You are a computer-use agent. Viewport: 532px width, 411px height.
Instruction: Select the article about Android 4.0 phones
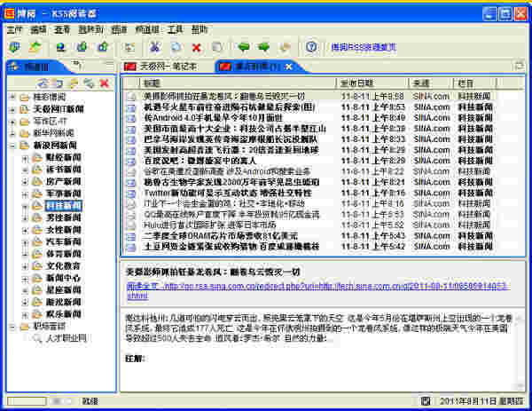pyautogui.click(x=323, y=118)
